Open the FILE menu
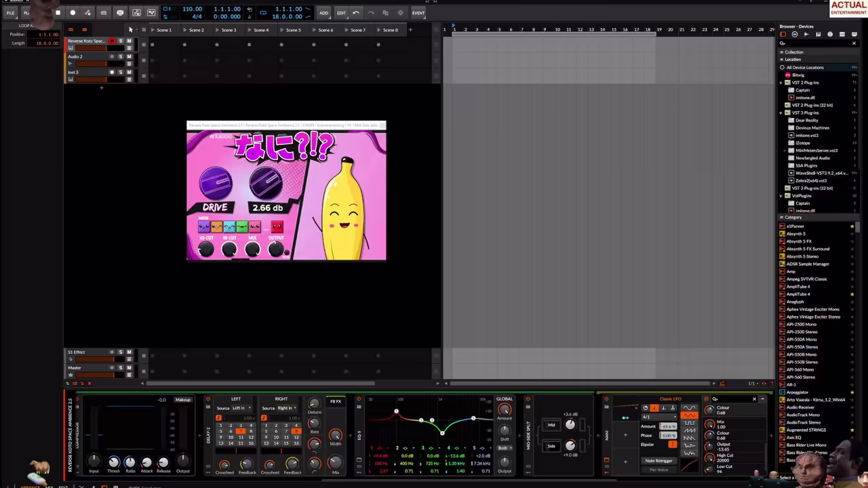 click(x=10, y=12)
